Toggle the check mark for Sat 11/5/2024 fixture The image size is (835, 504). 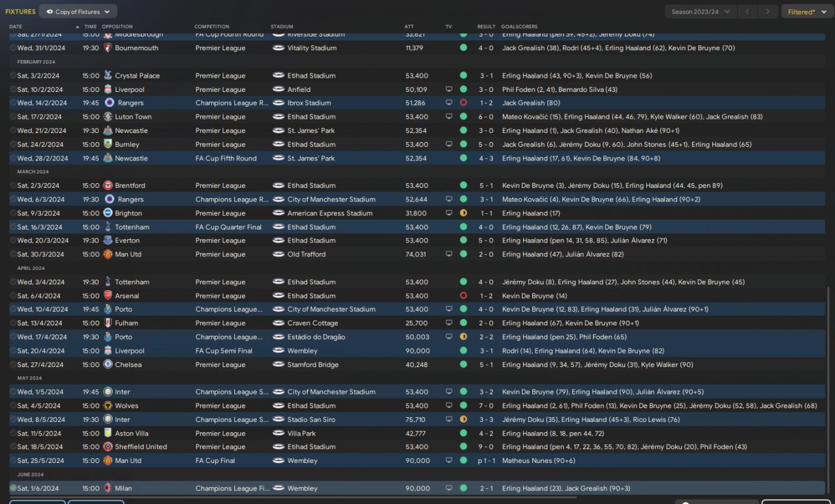(13, 434)
